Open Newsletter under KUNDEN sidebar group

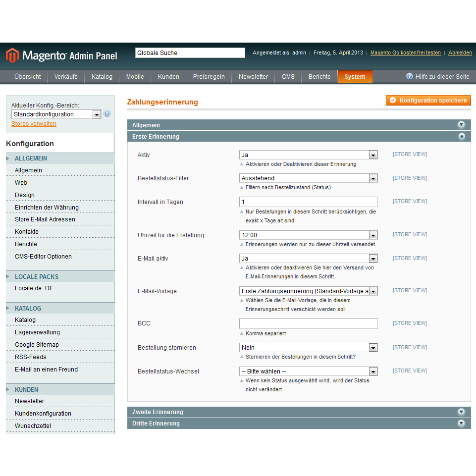tap(60, 401)
